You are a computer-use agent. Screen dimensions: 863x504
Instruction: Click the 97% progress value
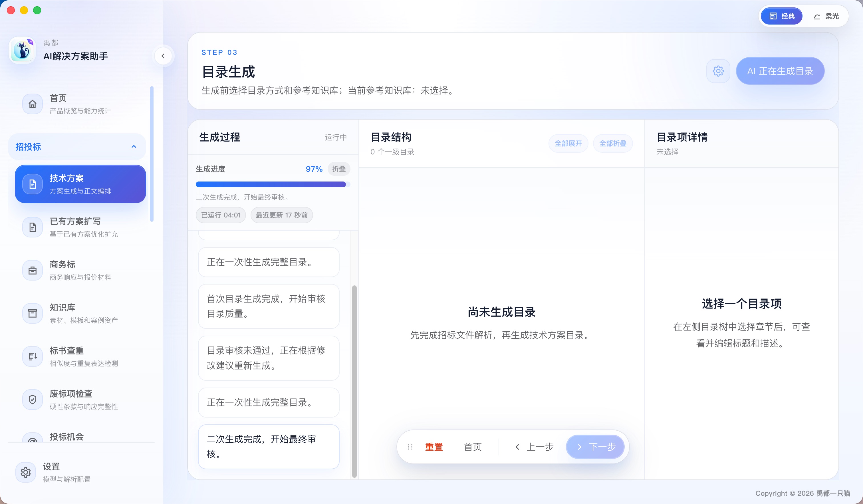coord(314,169)
